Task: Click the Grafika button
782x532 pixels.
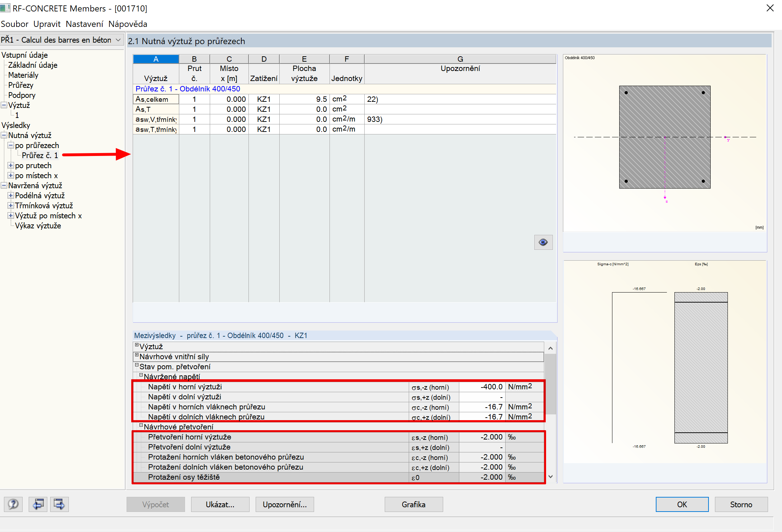Action: tap(413, 504)
